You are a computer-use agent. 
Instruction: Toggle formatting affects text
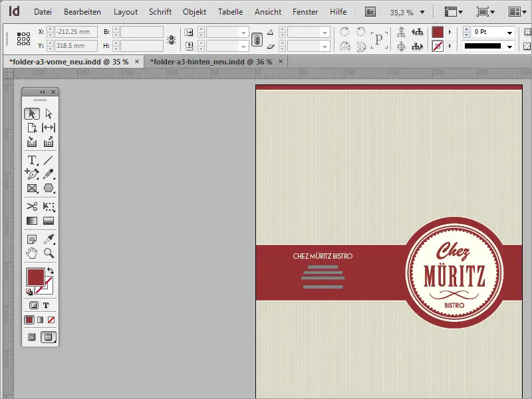(x=46, y=305)
